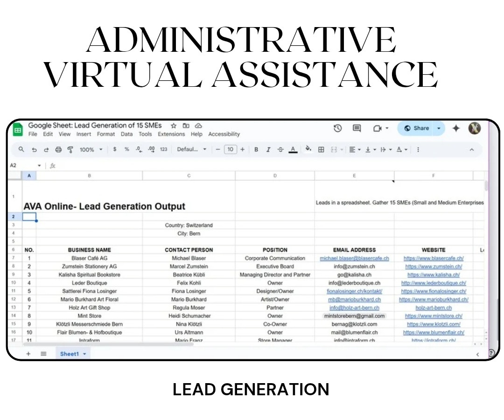Click the Gemini sparkle icon
This screenshot has height=420, width=504.
[x=456, y=128]
